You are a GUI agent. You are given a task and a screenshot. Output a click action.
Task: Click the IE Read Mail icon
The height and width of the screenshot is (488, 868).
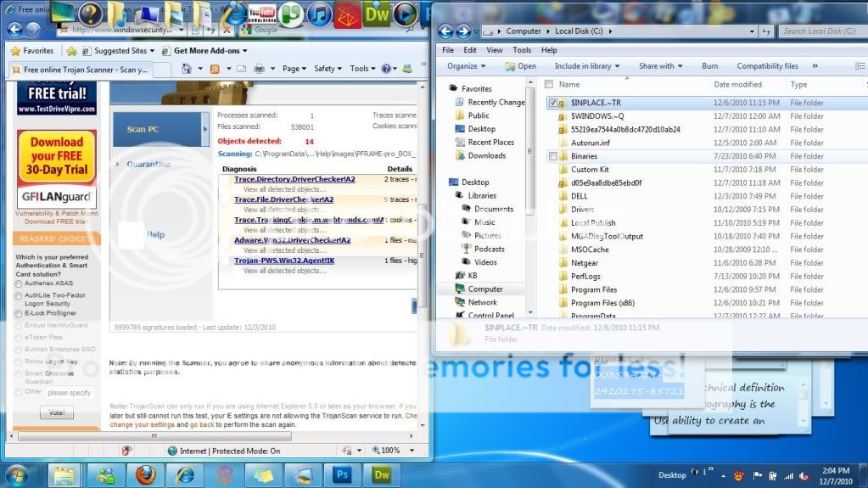[x=241, y=69]
